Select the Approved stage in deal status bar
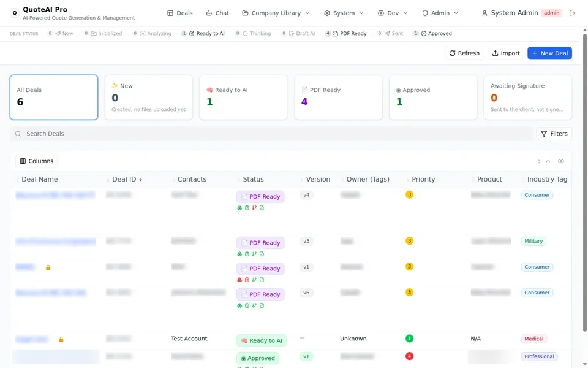Viewport: 588px width, 368px height. 432,33
